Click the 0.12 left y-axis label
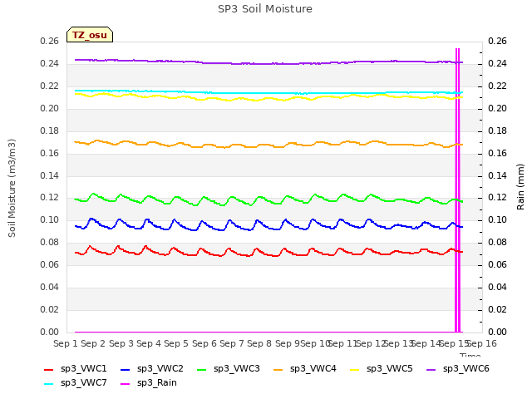The height and width of the screenshot is (399, 532). point(50,198)
